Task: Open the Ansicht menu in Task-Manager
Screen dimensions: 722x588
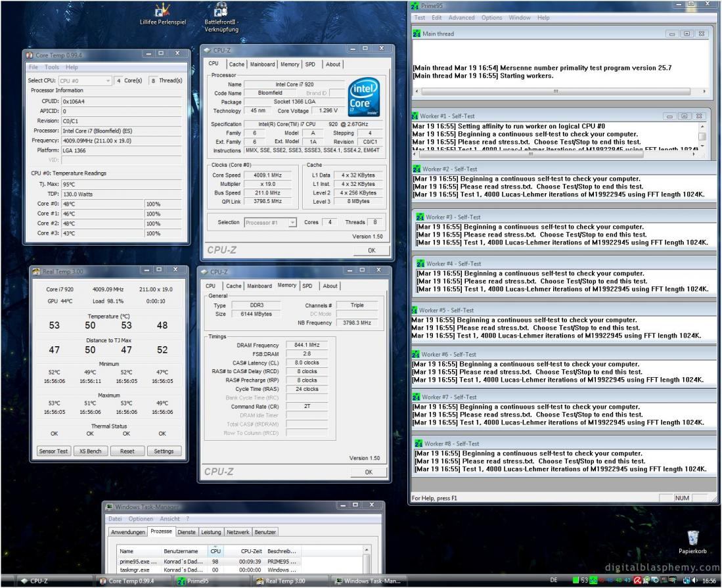Action: pos(170,519)
